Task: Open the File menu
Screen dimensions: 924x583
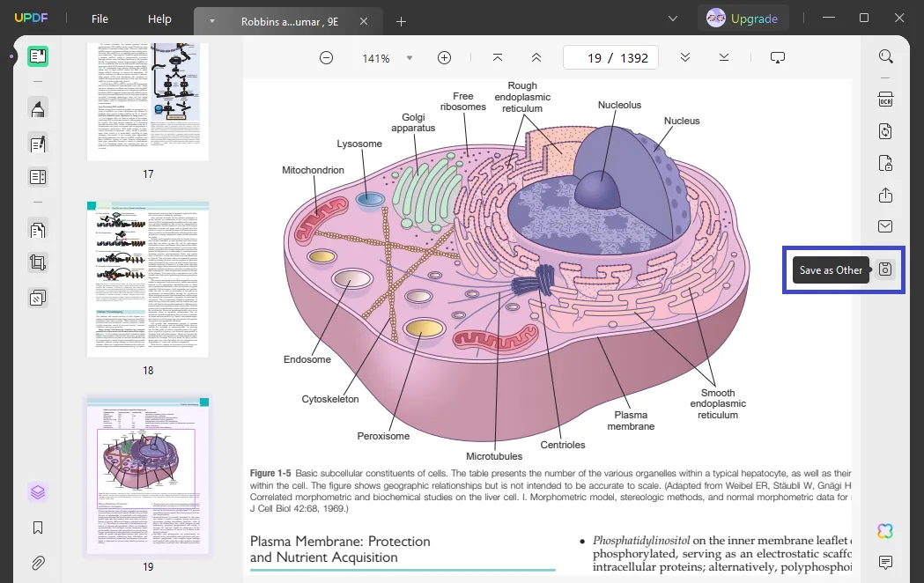Action: coord(100,18)
